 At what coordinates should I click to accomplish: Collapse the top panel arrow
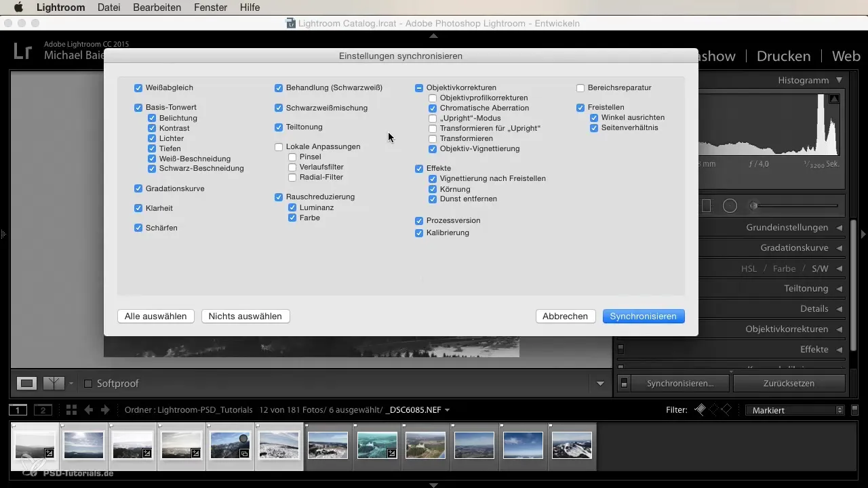click(434, 35)
